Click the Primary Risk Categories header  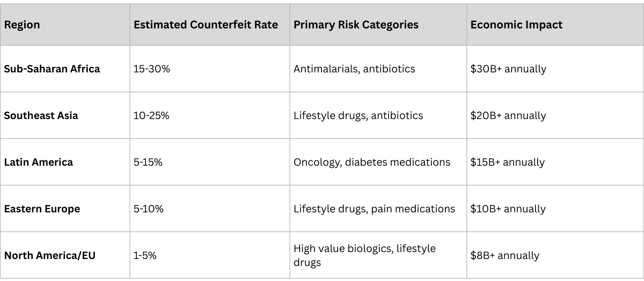coord(356,25)
